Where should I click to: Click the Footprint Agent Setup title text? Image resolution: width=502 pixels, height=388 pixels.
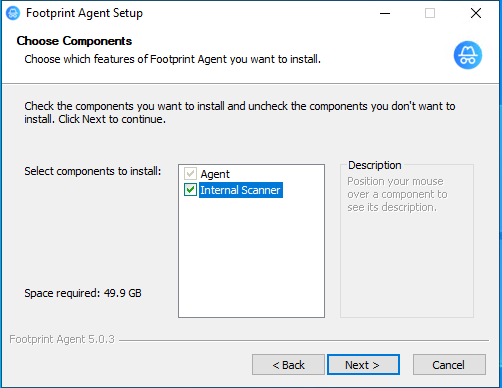click(x=84, y=13)
